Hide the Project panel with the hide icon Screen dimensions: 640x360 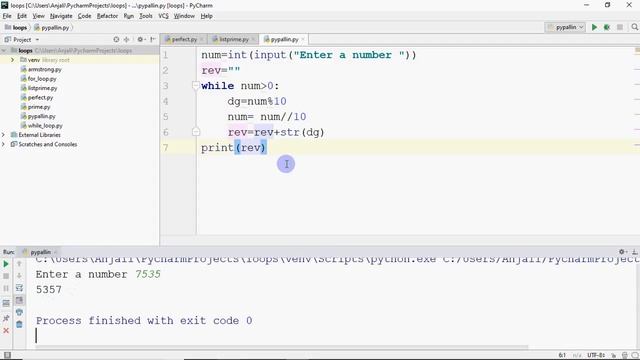(153, 40)
